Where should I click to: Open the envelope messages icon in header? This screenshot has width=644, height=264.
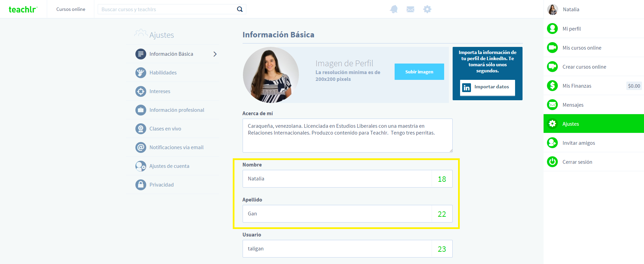(x=410, y=9)
